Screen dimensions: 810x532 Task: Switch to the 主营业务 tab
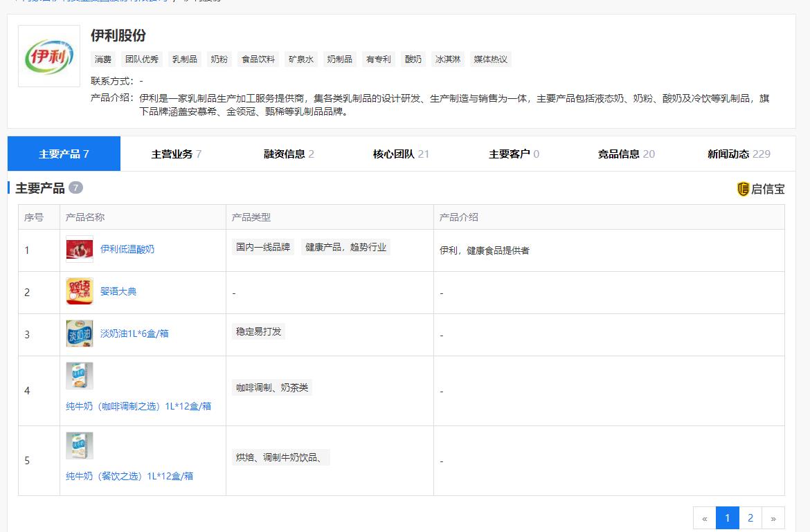point(176,154)
